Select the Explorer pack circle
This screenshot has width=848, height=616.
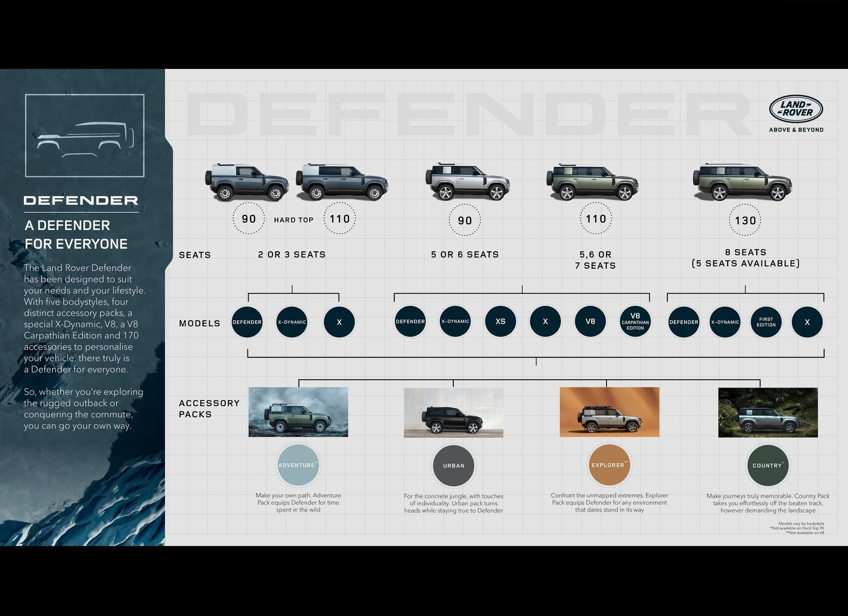coord(609,465)
